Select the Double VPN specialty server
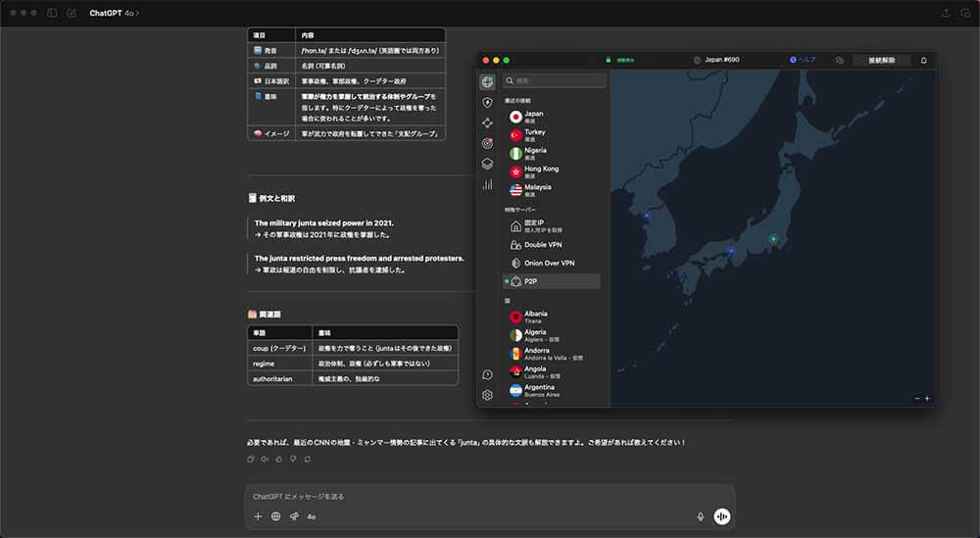 pos(553,245)
